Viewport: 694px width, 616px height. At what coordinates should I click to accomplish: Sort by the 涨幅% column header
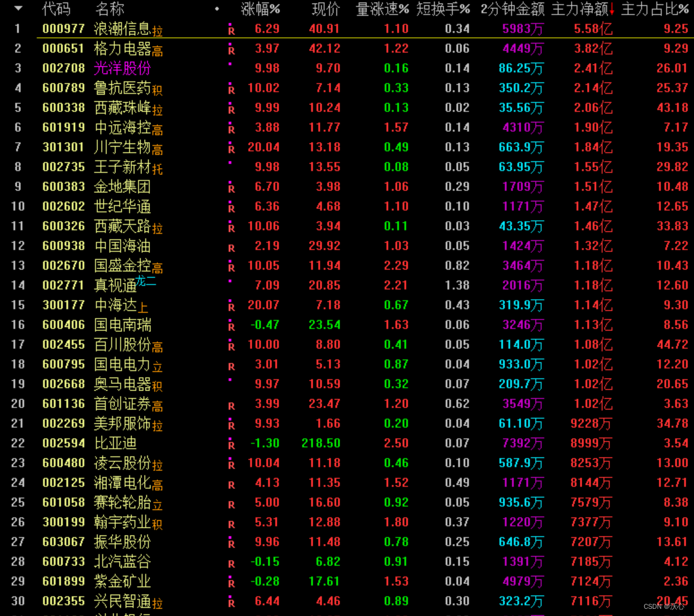(260, 9)
